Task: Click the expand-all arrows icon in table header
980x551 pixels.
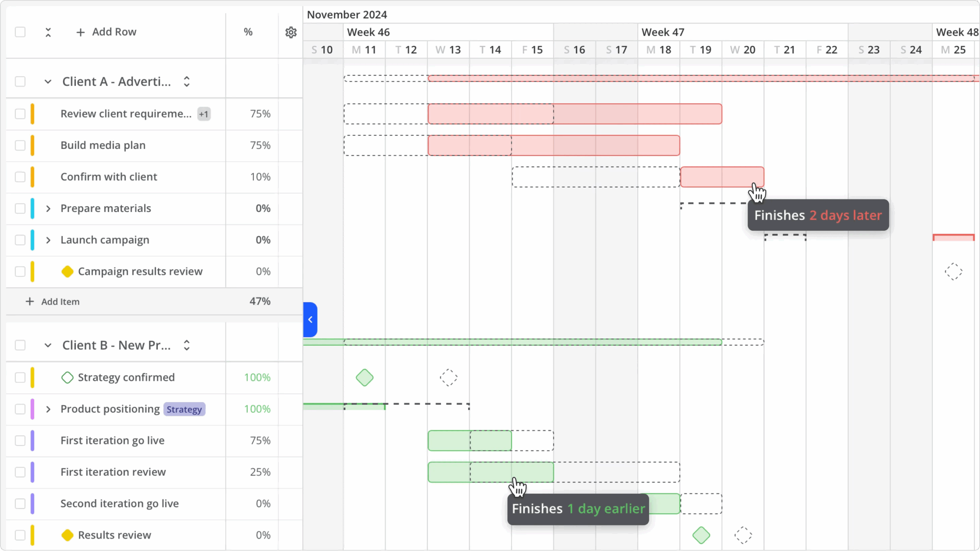Action: point(48,32)
